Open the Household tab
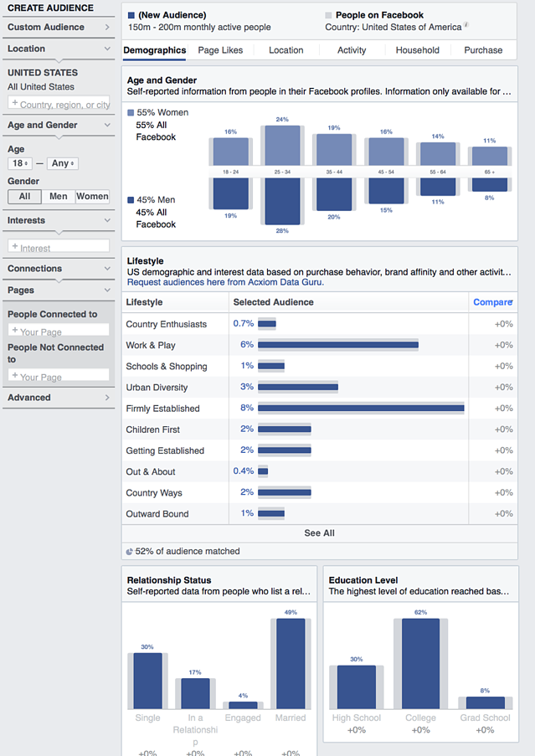Viewport: 535px width, 756px height. pyautogui.click(x=417, y=50)
